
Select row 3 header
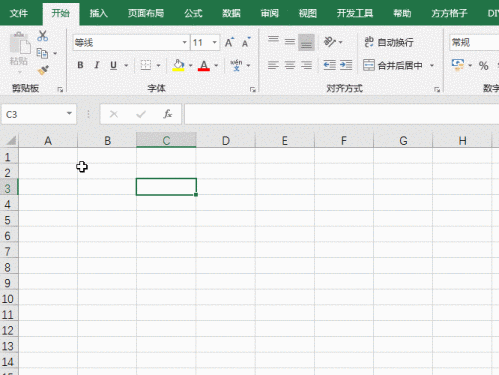(9, 188)
